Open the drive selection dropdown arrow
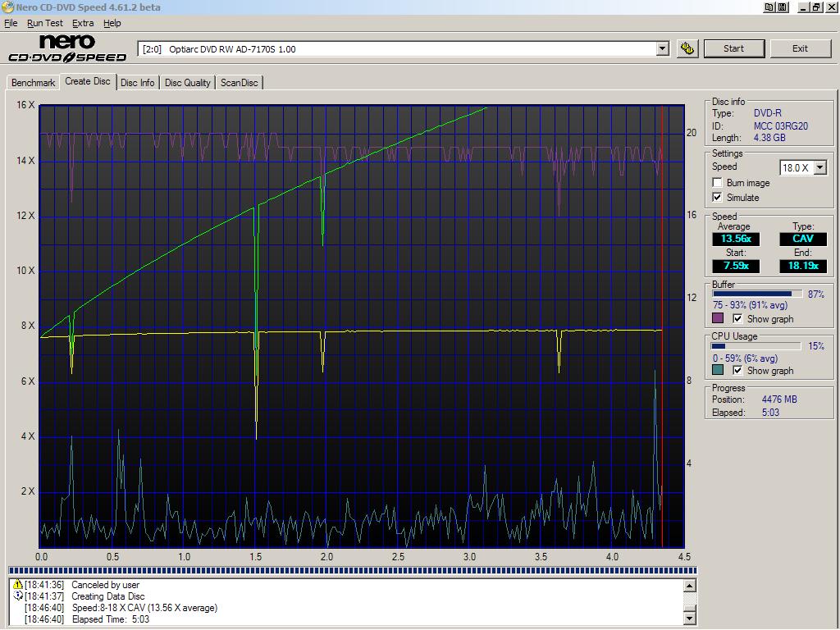 point(663,48)
